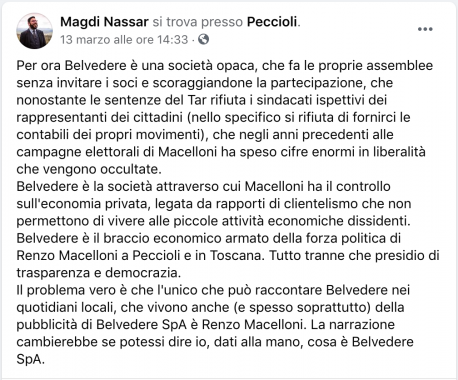The image size is (458, 380).
Task: Open the Magdi Nassar profile name link
Action: (x=104, y=22)
